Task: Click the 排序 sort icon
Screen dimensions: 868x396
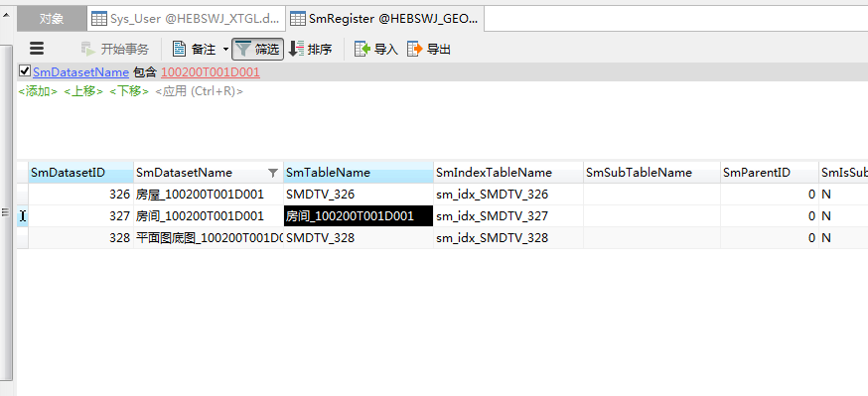Action: click(x=297, y=50)
